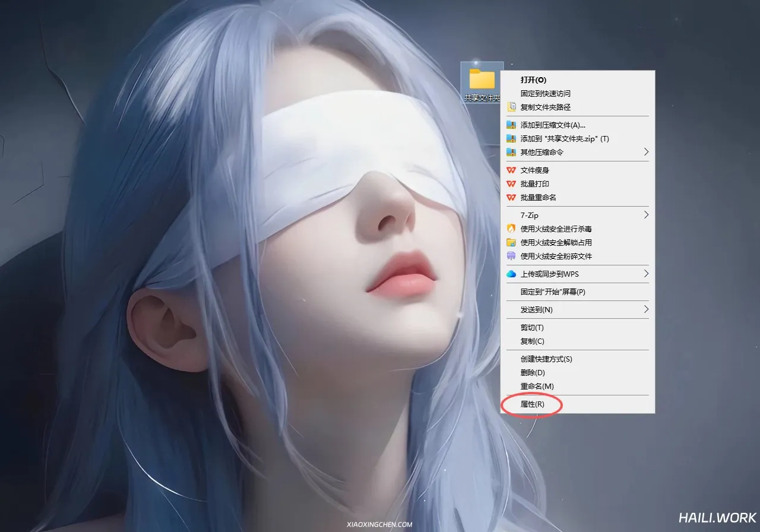Image resolution: width=760 pixels, height=532 pixels.
Task: Expand the 其他压缩命令 submenu arrow
Action: coord(646,152)
